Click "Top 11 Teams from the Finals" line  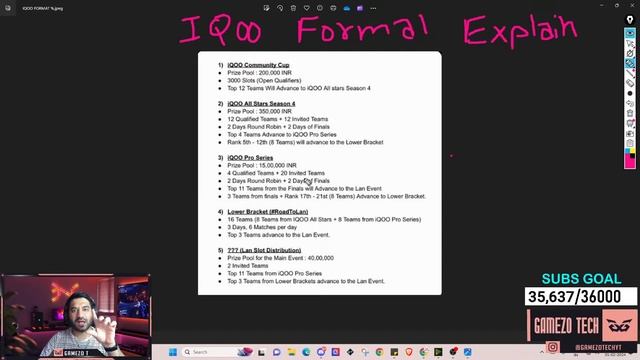(x=304, y=189)
